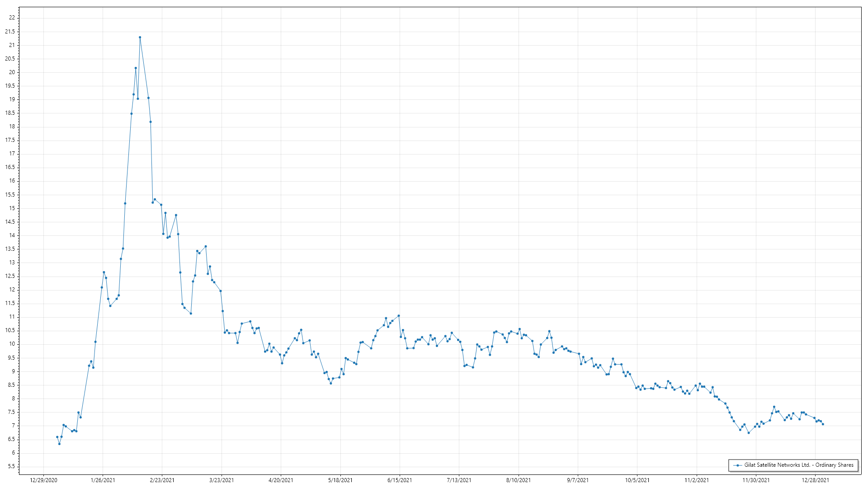Select the 10/5/2021 date tick label
The image size is (868, 488).
(x=637, y=480)
